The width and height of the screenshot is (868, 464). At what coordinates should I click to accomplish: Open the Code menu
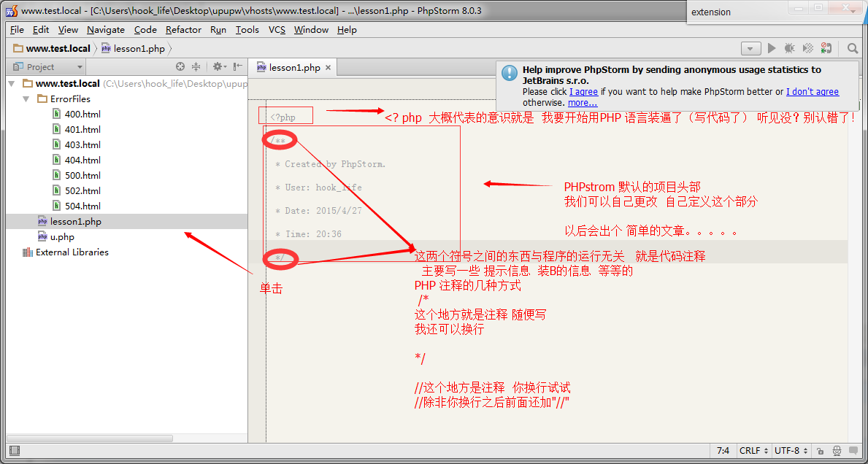point(145,30)
